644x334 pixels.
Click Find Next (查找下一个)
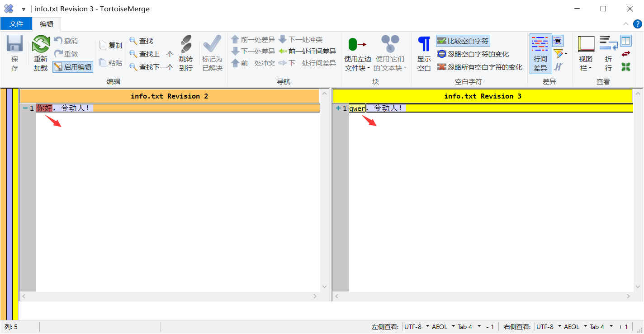tap(151, 67)
